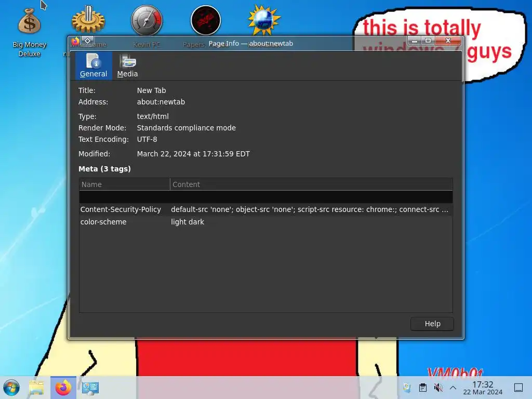Open the Big Money Deluxe desktop icon
Viewport: 532px width, 399px height.
click(30, 33)
